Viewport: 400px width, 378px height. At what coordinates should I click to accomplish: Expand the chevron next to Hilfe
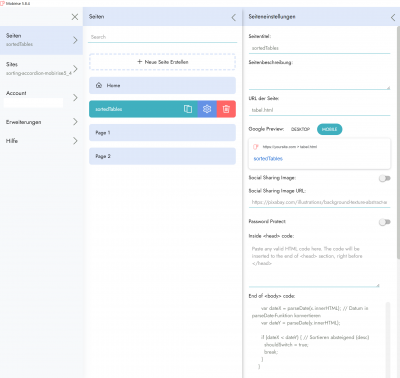click(75, 141)
